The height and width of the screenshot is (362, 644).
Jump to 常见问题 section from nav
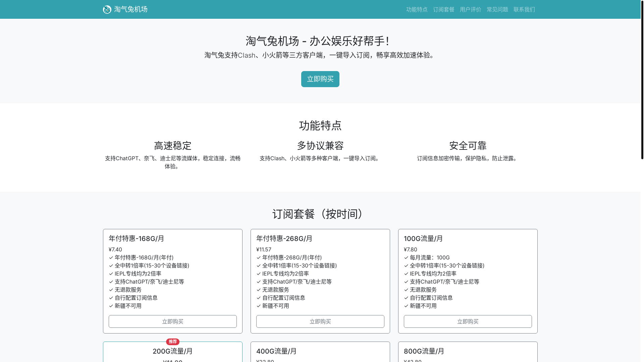[x=497, y=9]
